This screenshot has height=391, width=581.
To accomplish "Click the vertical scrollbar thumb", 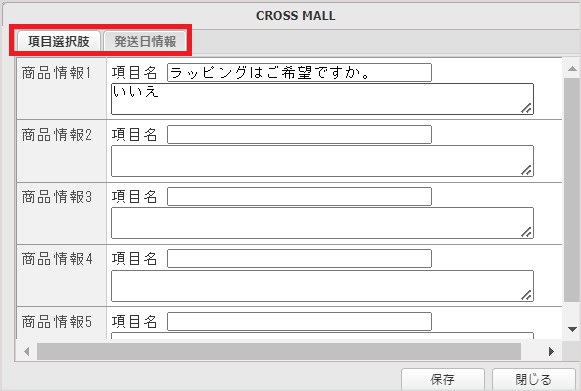I will (x=572, y=190).
